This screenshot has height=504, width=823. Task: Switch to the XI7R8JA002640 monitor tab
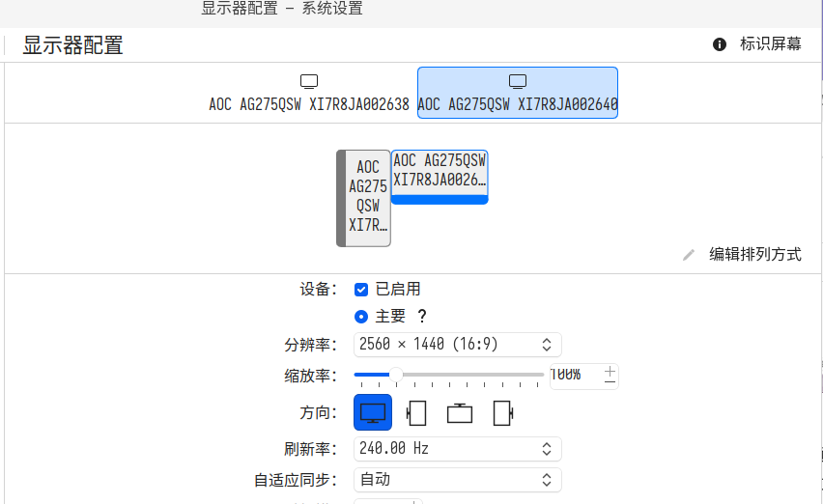click(518, 94)
